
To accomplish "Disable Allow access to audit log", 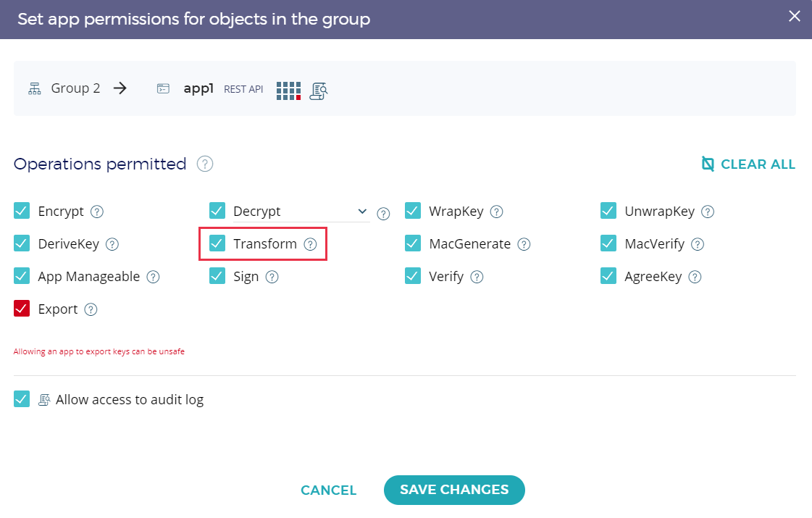I will click(22, 399).
